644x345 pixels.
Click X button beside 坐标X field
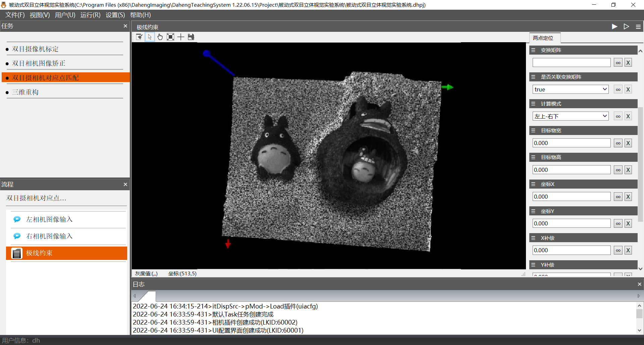(x=628, y=197)
